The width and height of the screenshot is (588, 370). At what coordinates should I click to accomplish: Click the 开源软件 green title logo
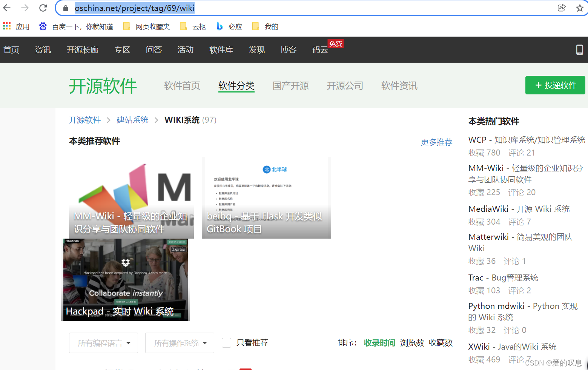103,86
